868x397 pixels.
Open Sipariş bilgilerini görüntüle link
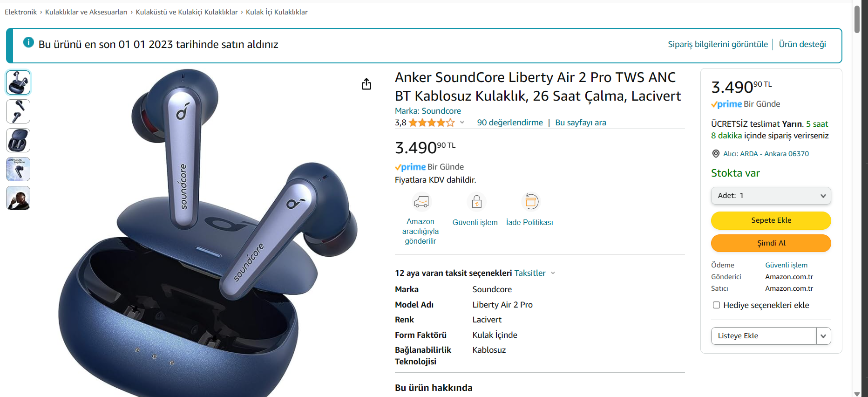pyautogui.click(x=718, y=44)
